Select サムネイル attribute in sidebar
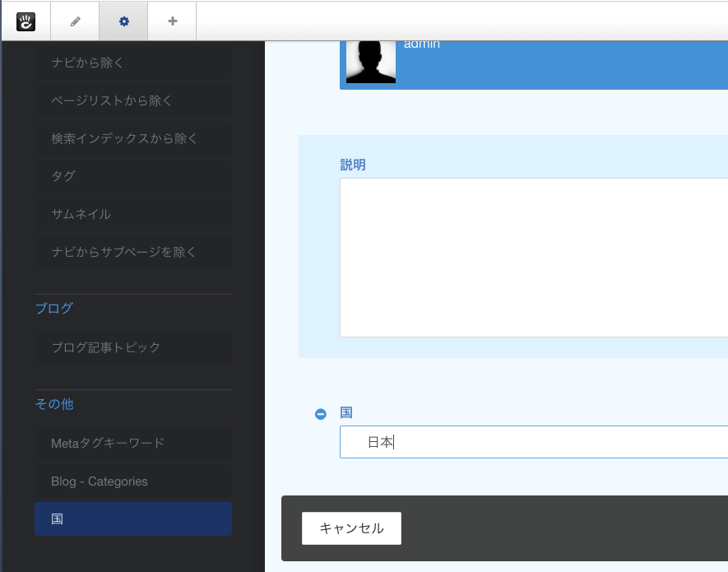728x572 pixels. click(133, 214)
